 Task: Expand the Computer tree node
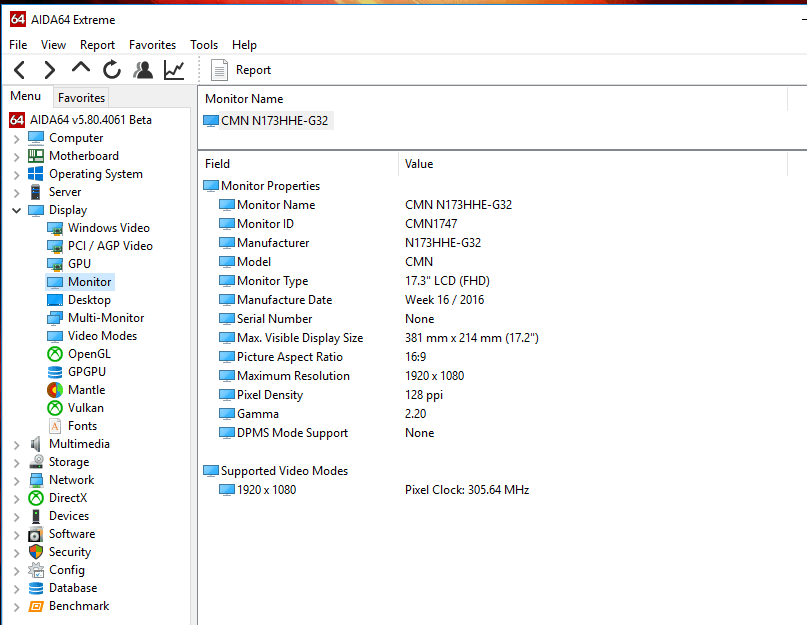16,139
